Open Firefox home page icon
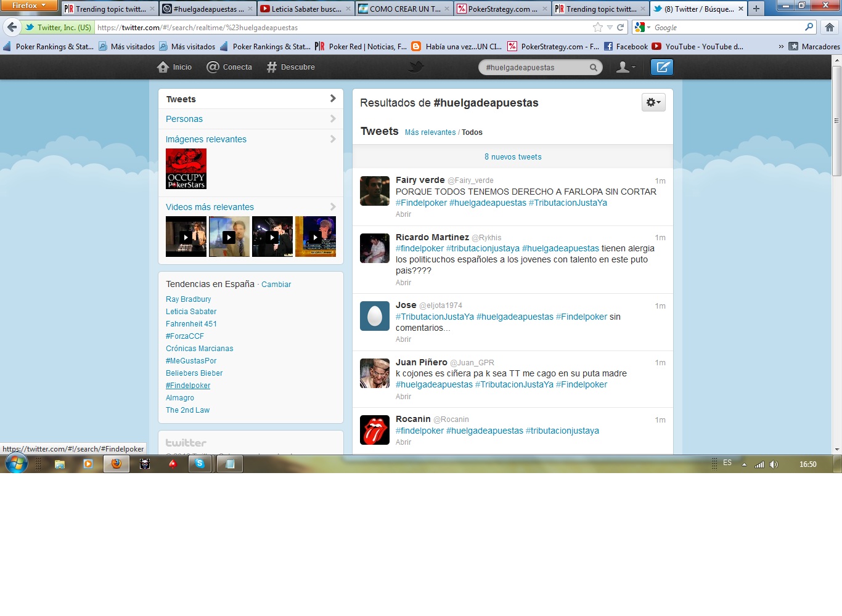The height and width of the screenshot is (616, 842). tap(830, 27)
